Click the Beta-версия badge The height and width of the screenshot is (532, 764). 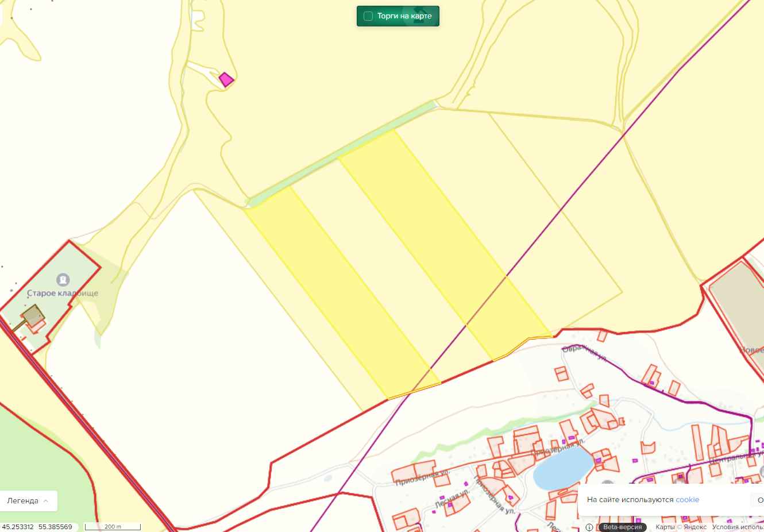pyautogui.click(x=622, y=527)
